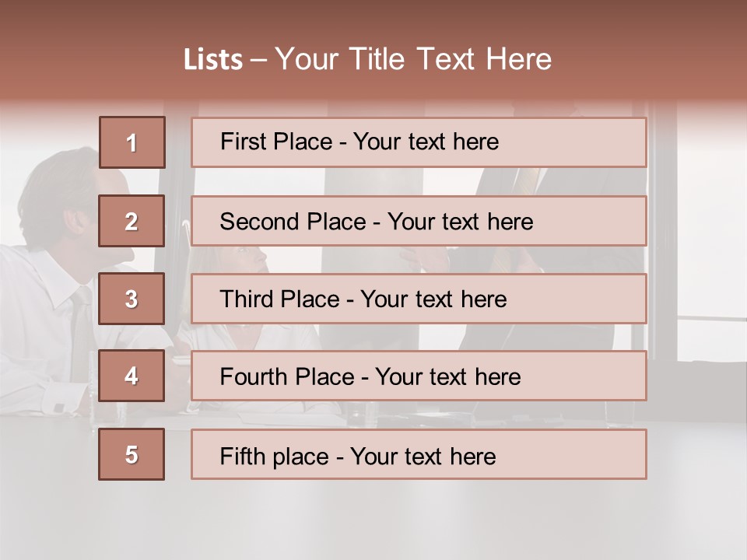747x560 pixels.
Task: Click the empty table surface below the list
Action: coord(373,517)
